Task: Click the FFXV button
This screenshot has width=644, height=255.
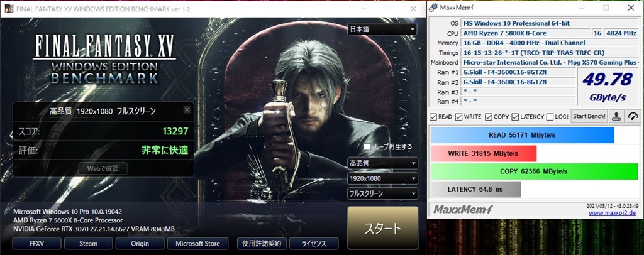Action: coord(36,243)
